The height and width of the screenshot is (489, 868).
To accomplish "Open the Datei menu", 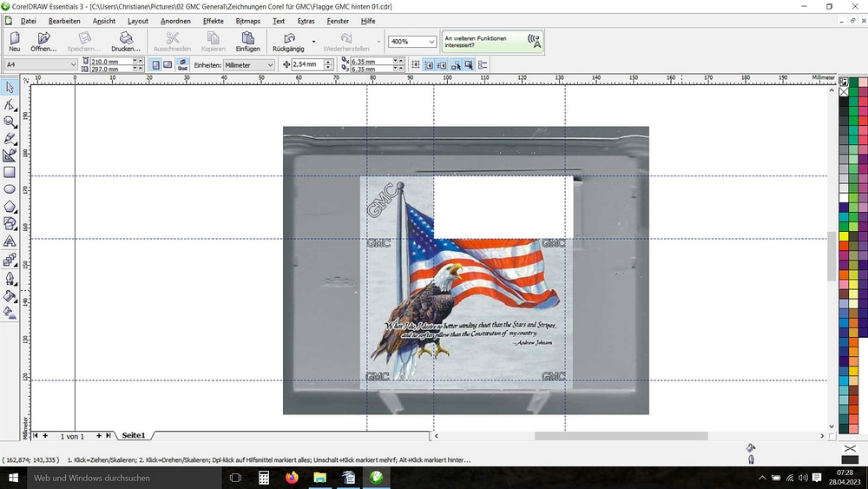I will click(29, 21).
